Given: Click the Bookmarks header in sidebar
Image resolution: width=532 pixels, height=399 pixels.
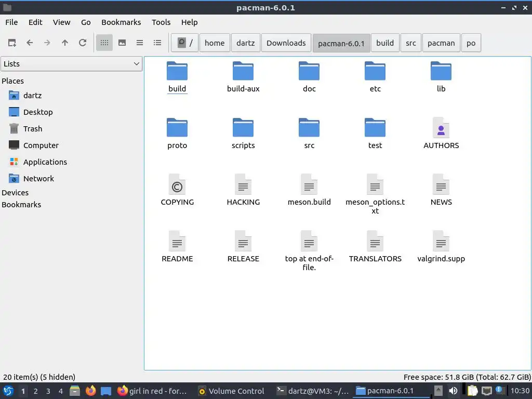Looking at the screenshot, I should (21, 205).
